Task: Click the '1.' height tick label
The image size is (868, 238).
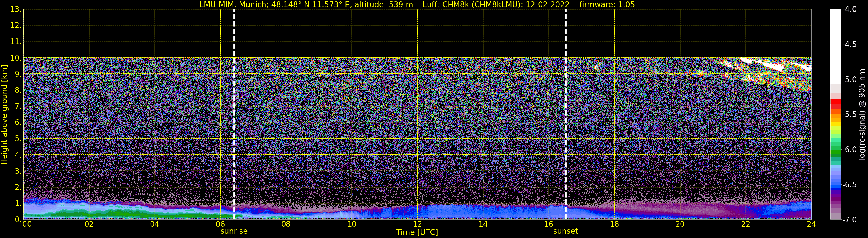Action: tap(18, 203)
